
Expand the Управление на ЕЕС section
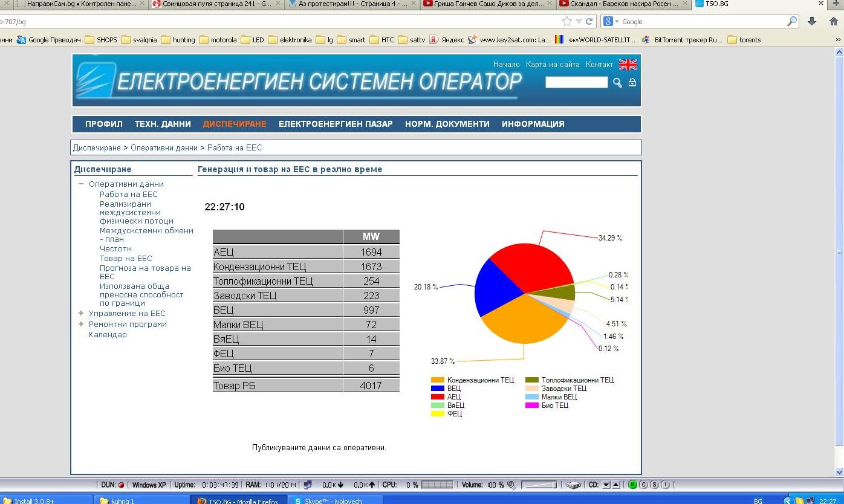[81, 314]
